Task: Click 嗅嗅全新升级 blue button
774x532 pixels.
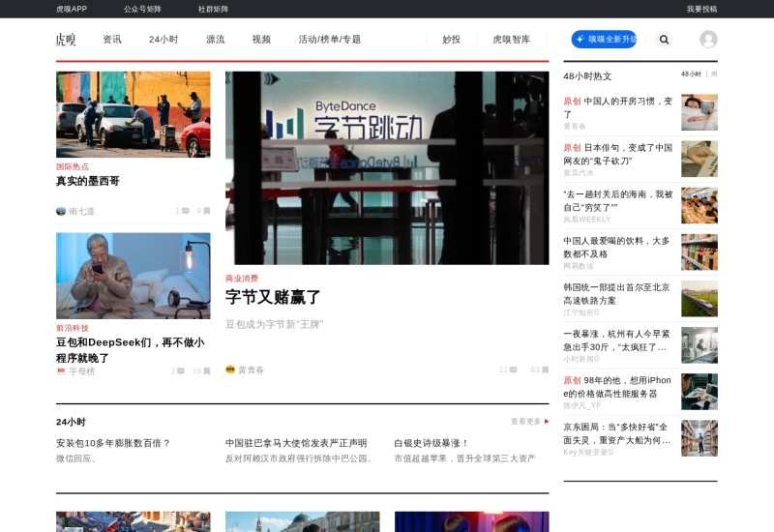Action: pyautogui.click(x=604, y=40)
